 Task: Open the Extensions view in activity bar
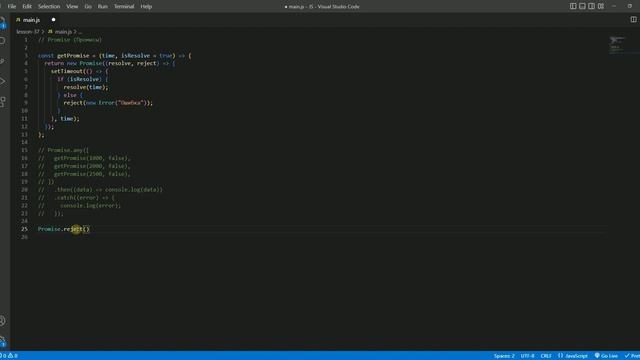[x=2, y=102]
